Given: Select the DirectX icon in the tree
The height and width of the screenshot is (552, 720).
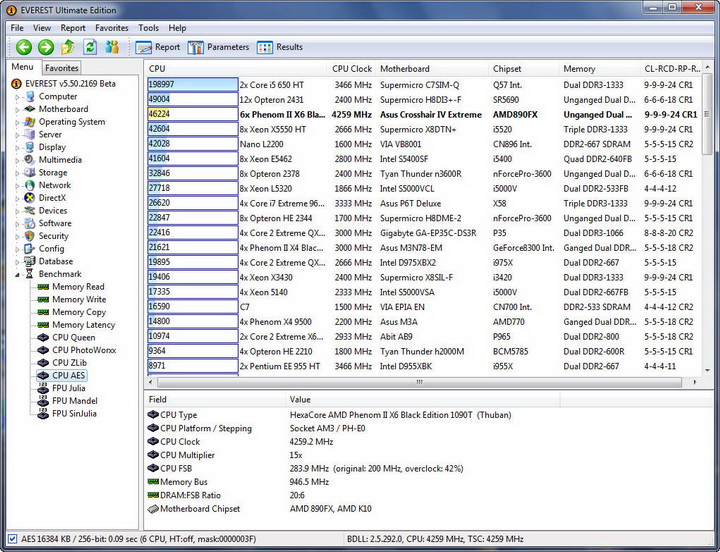Looking at the screenshot, I should click(30, 198).
